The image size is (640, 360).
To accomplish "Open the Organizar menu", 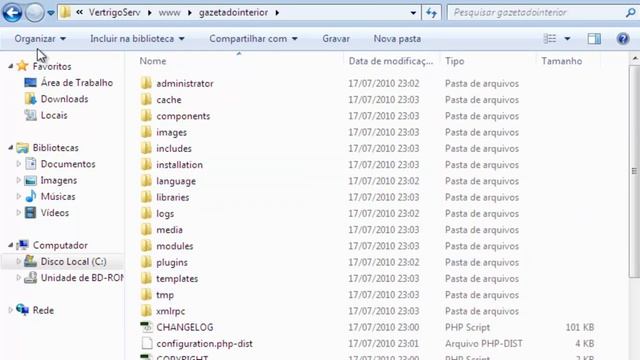I will pyautogui.click(x=40, y=39).
